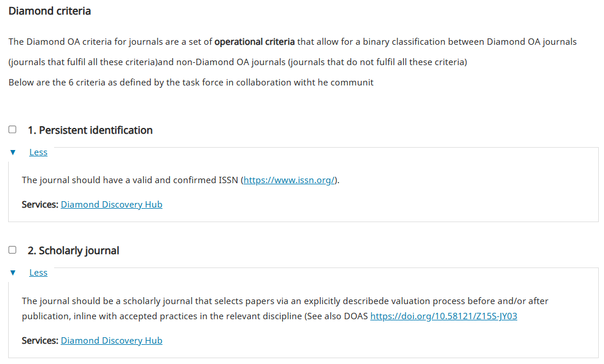The image size is (604, 364).
Task: Click the '2. Scholarly journal' label
Action: point(73,251)
